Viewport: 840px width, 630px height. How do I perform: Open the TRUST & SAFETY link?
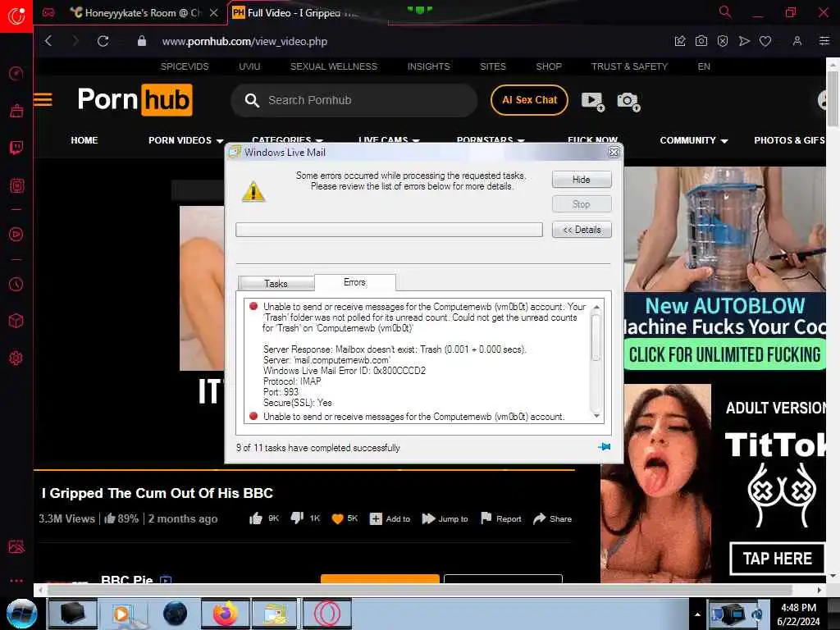click(x=629, y=66)
